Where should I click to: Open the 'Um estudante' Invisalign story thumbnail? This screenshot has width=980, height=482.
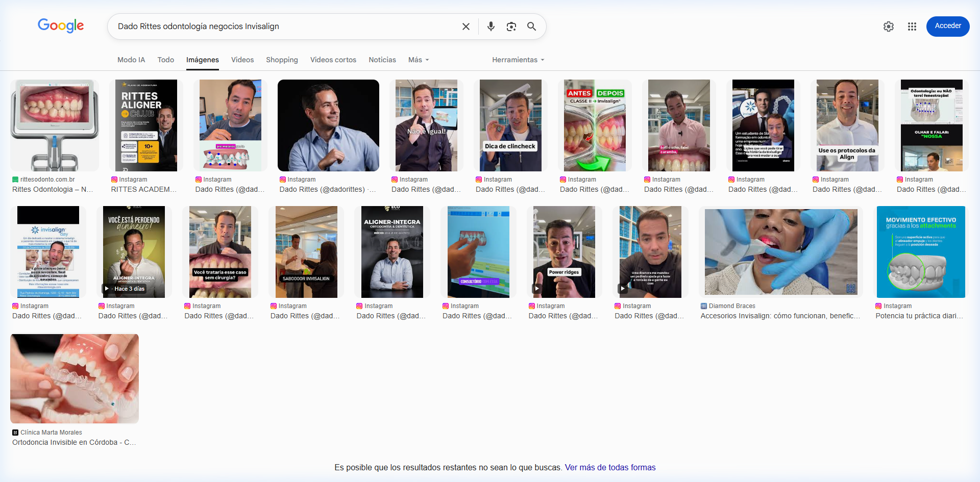(x=763, y=125)
